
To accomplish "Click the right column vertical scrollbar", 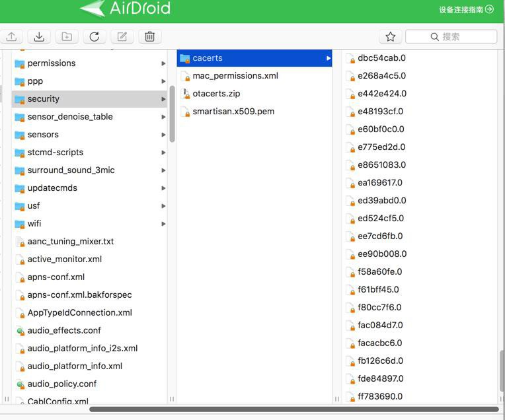I will coord(502,371).
